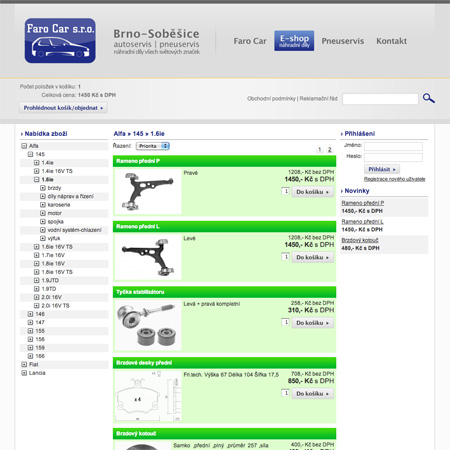This screenshot has width=450, height=450.
Task: Open Faro Car menu item
Action: pyautogui.click(x=250, y=41)
